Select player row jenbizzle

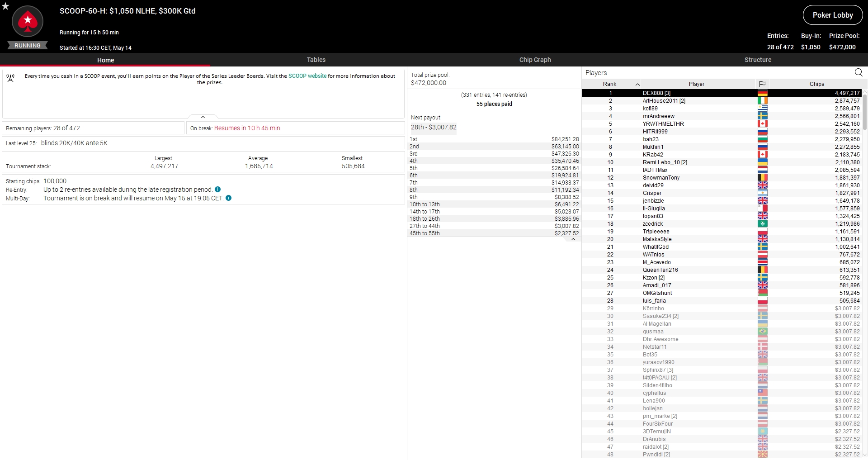click(x=722, y=201)
